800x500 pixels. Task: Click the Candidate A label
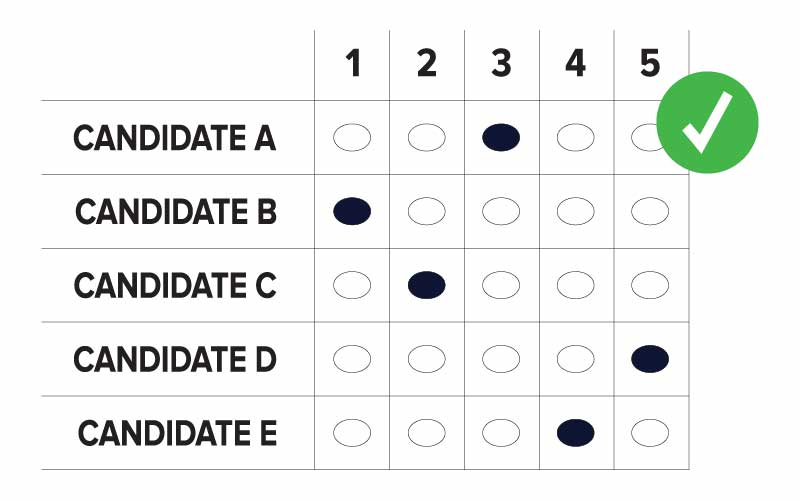click(x=175, y=138)
